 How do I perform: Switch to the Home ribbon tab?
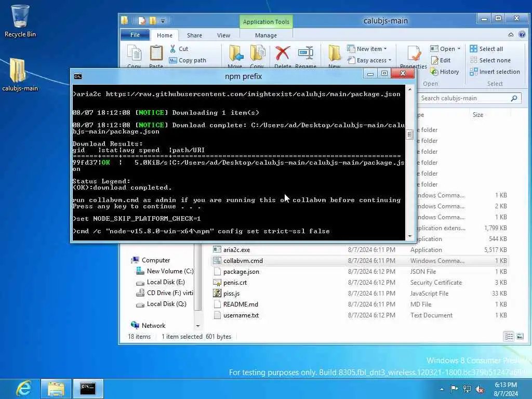pyautogui.click(x=165, y=35)
